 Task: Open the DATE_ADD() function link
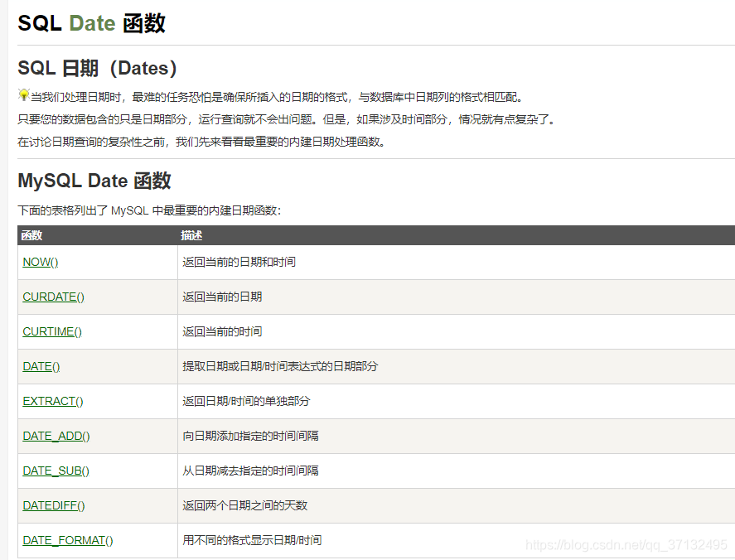pos(56,436)
